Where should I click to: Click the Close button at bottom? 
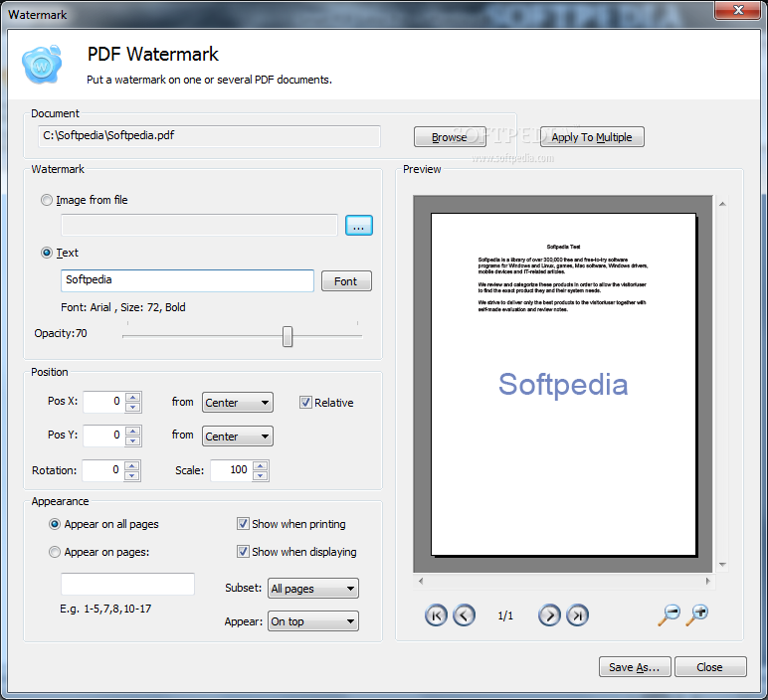click(710, 667)
